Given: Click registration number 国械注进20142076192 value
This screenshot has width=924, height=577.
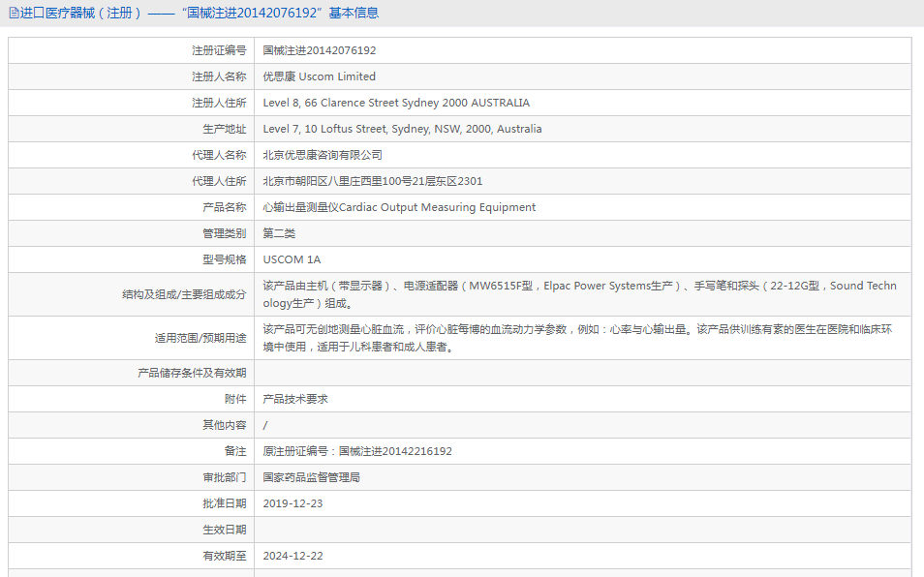Looking at the screenshot, I should click(x=320, y=50).
